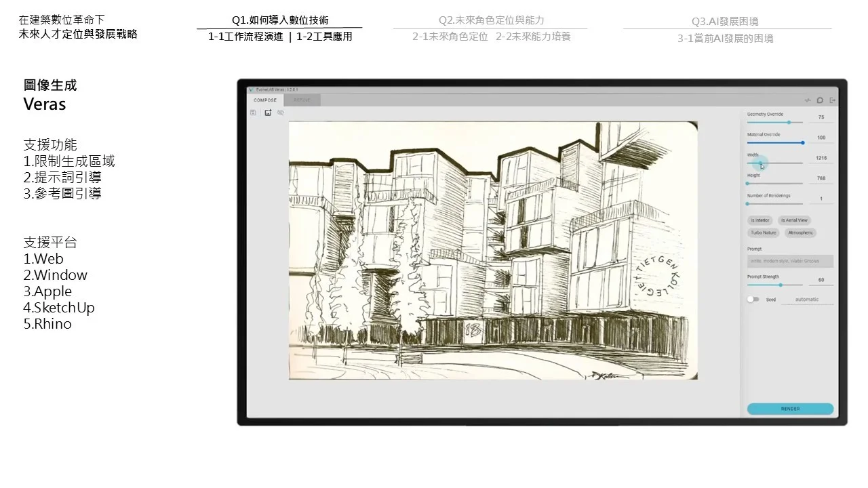Open the chat bubble icon
Screen dimensions: 868x488
coord(820,100)
